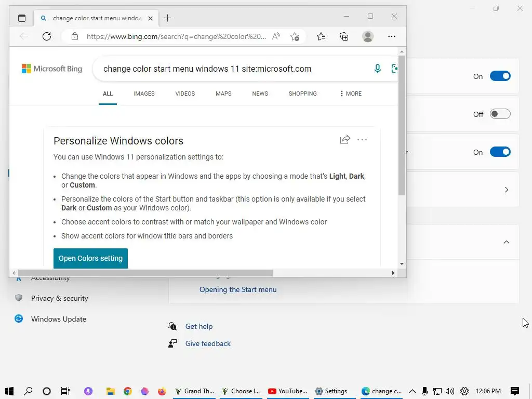Screen dimensions: 532x399
Task: Start visual search with camera icon
Action: click(x=394, y=69)
